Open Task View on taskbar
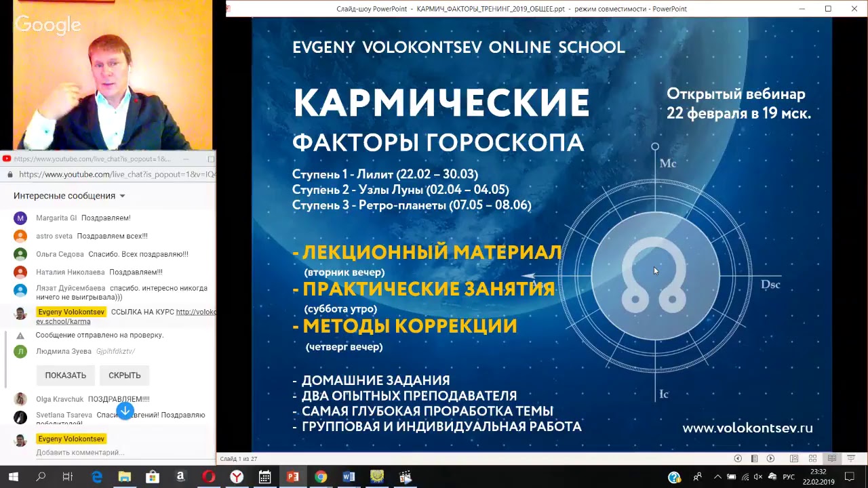 pos(68,477)
